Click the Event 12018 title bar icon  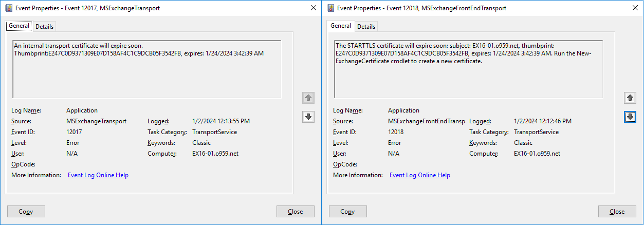(329, 8)
